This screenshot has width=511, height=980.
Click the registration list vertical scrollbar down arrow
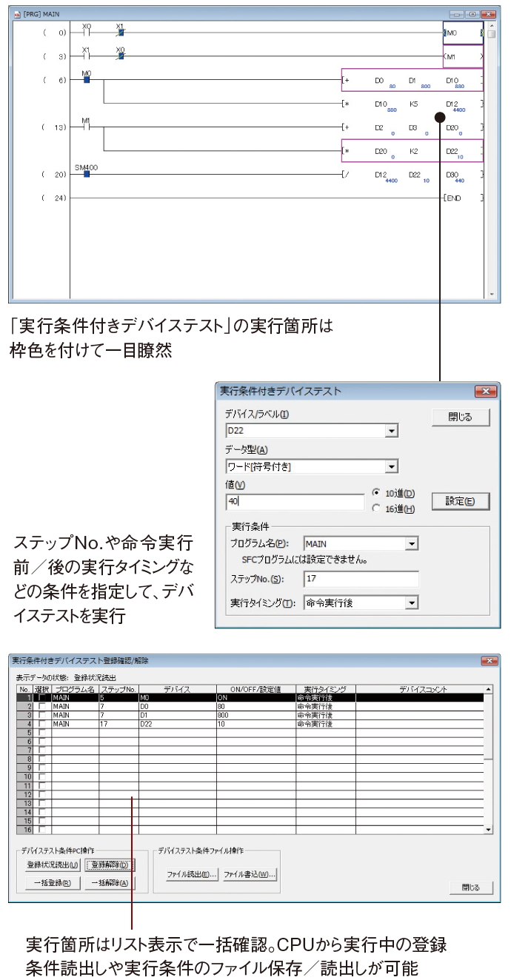pos(488,830)
